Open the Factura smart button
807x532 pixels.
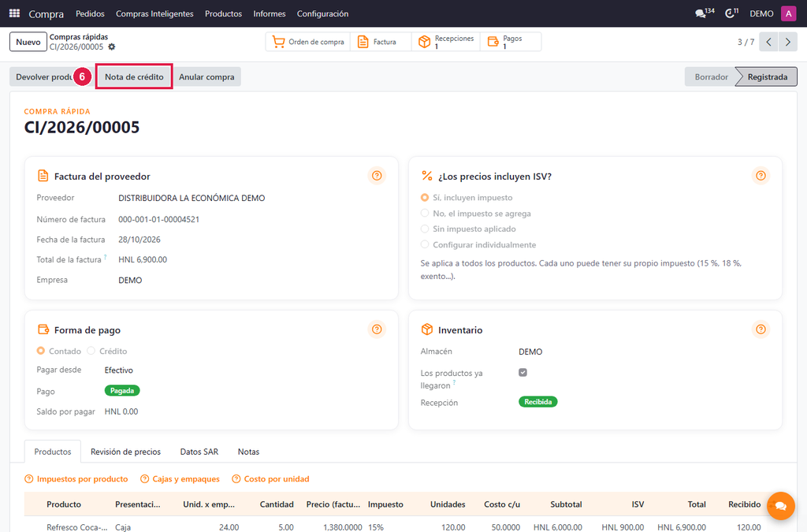pyautogui.click(x=381, y=42)
